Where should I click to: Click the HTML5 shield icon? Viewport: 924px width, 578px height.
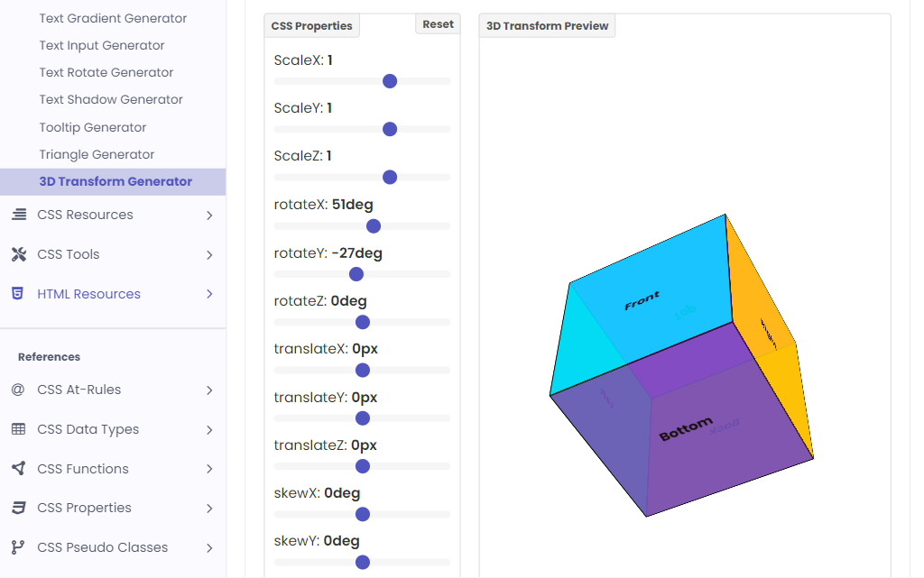tap(18, 294)
